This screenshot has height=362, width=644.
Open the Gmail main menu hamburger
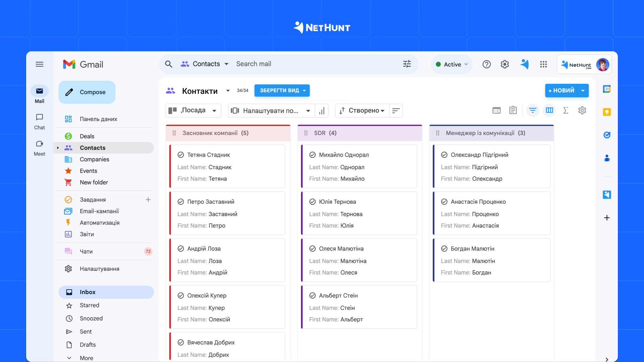tap(40, 64)
